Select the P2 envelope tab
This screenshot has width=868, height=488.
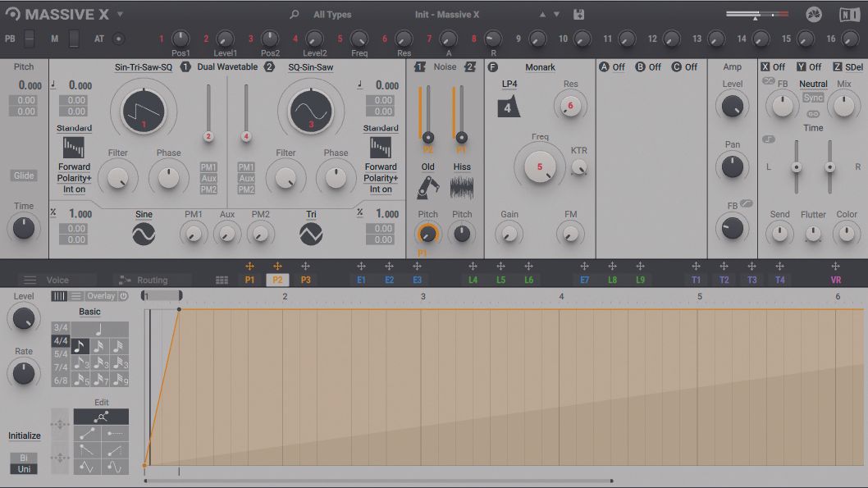coord(277,279)
